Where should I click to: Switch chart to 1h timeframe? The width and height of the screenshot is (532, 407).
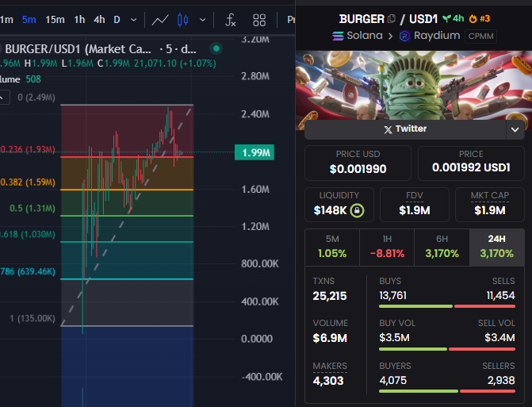click(x=79, y=20)
